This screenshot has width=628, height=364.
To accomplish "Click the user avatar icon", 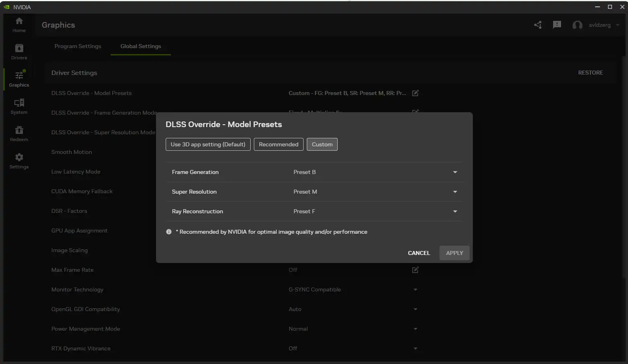I will pos(577,25).
